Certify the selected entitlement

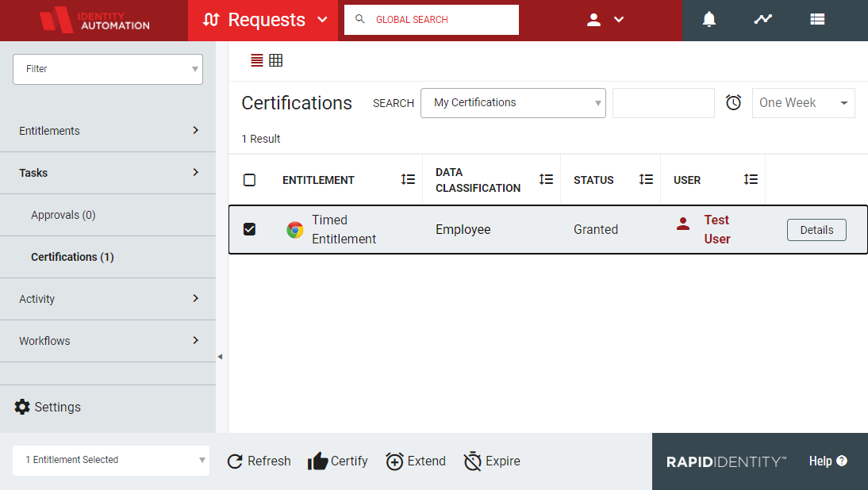click(x=338, y=461)
